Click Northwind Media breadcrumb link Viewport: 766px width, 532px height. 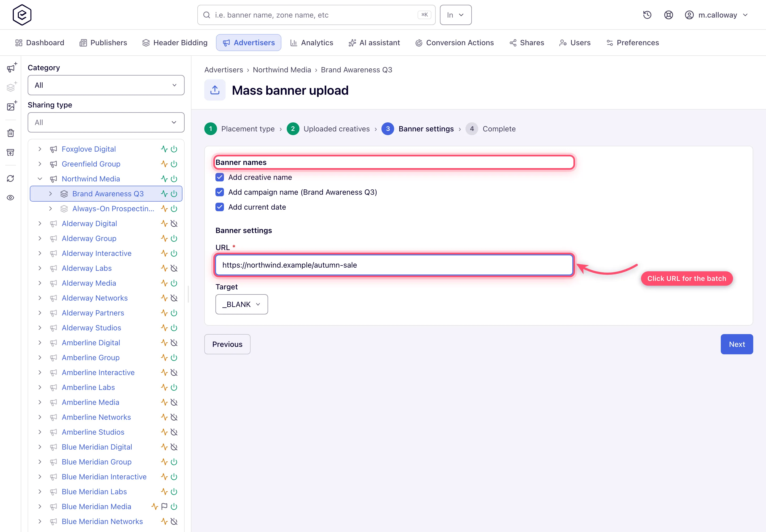[282, 70]
